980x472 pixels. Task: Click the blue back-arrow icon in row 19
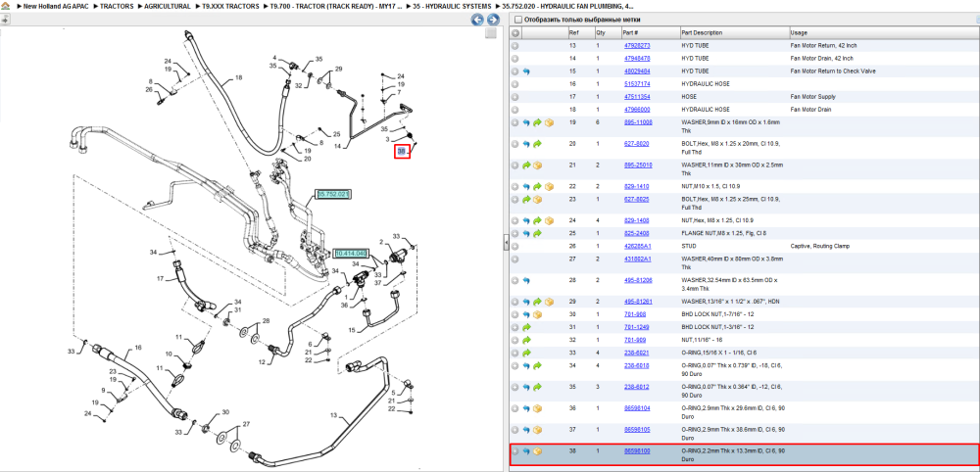526,122
